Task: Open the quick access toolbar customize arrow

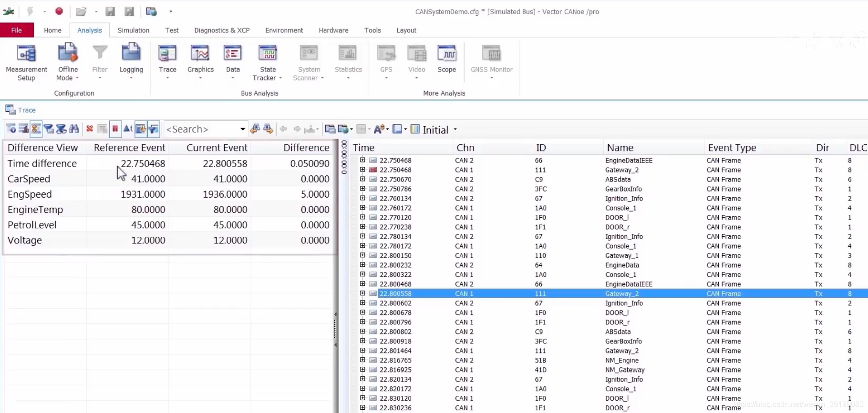Action: 171,11
